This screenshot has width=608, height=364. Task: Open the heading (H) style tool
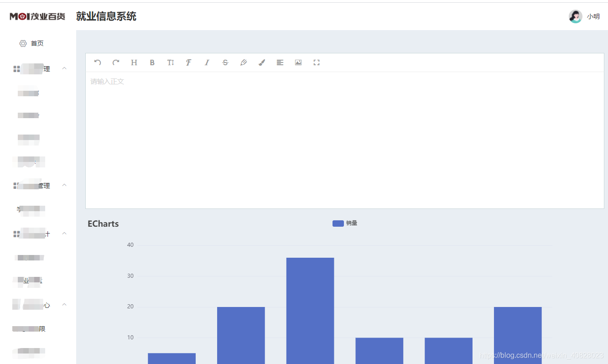134,62
